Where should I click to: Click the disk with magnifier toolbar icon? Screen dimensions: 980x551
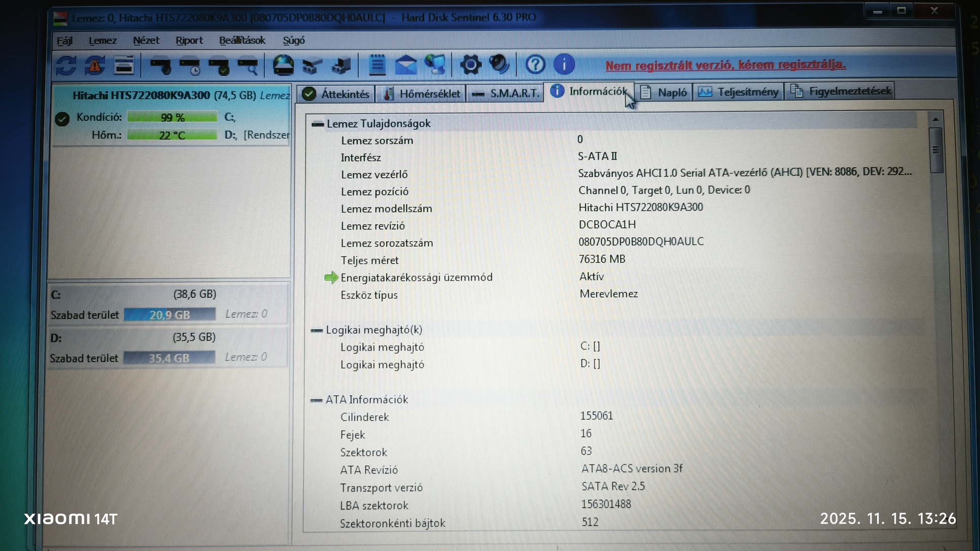click(248, 65)
